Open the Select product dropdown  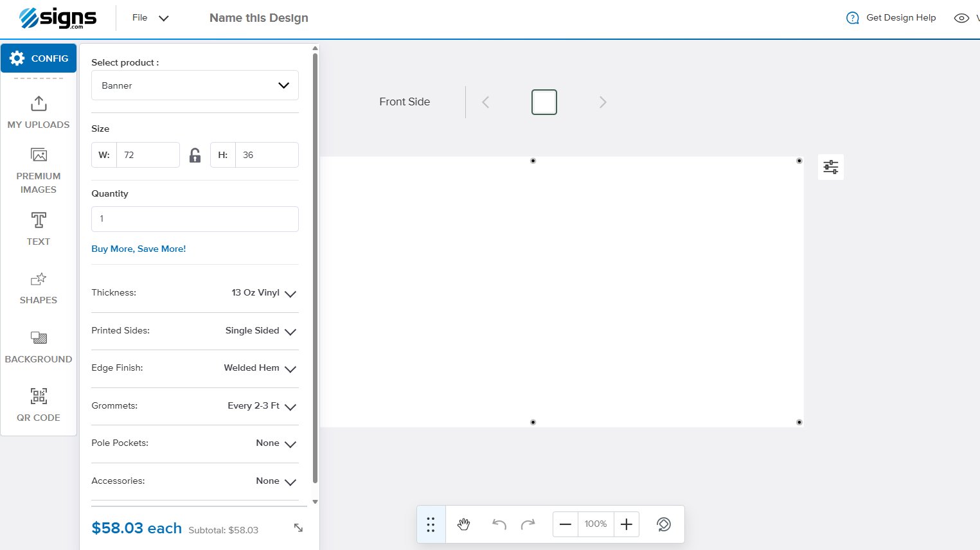pyautogui.click(x=195, y=85)
